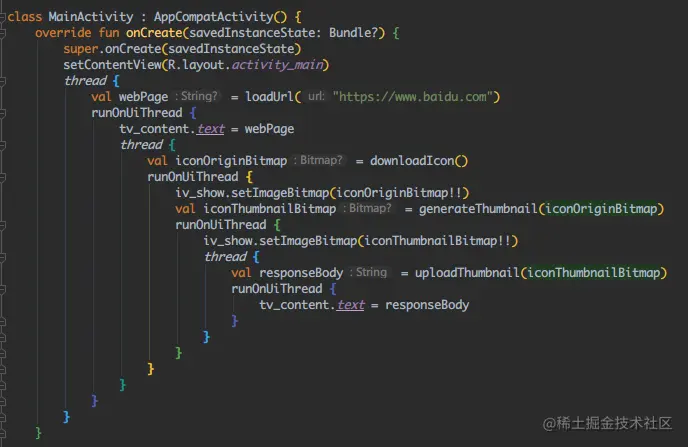Click the "https://www.baidu.com" string literal
The image size is (688, 447).
[413, 97]
